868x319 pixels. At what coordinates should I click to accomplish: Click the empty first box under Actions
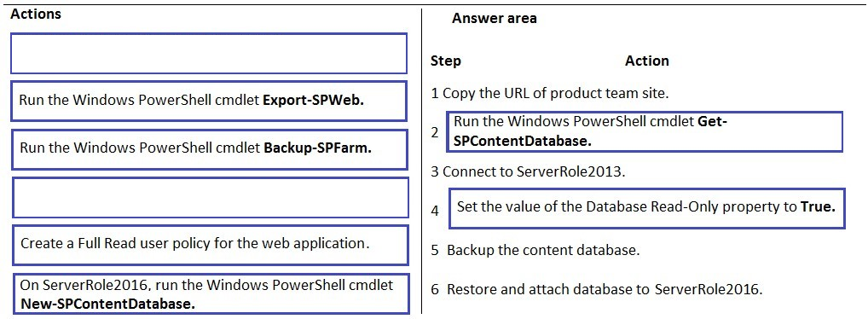click(x=209, y=53)
